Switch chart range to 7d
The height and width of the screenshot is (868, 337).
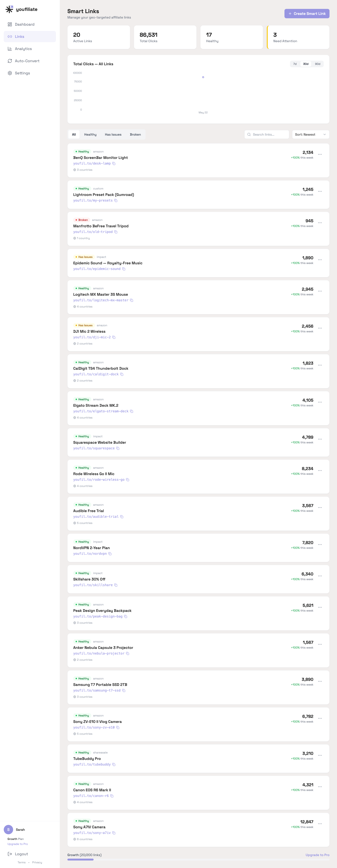(295, 64)
